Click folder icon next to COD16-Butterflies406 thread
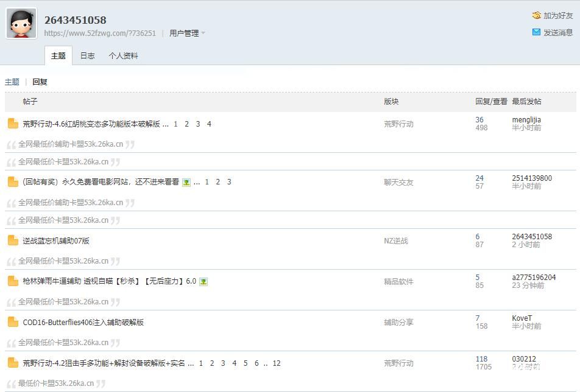Image resolution: width=580 pixels, height=392 pixels. click(x=13, y=322)
